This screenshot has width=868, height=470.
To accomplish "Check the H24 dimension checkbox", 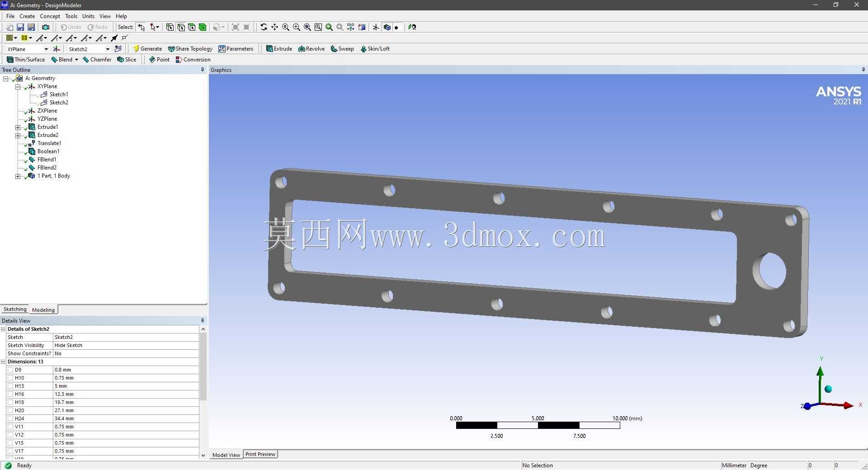I will point(10,418).
